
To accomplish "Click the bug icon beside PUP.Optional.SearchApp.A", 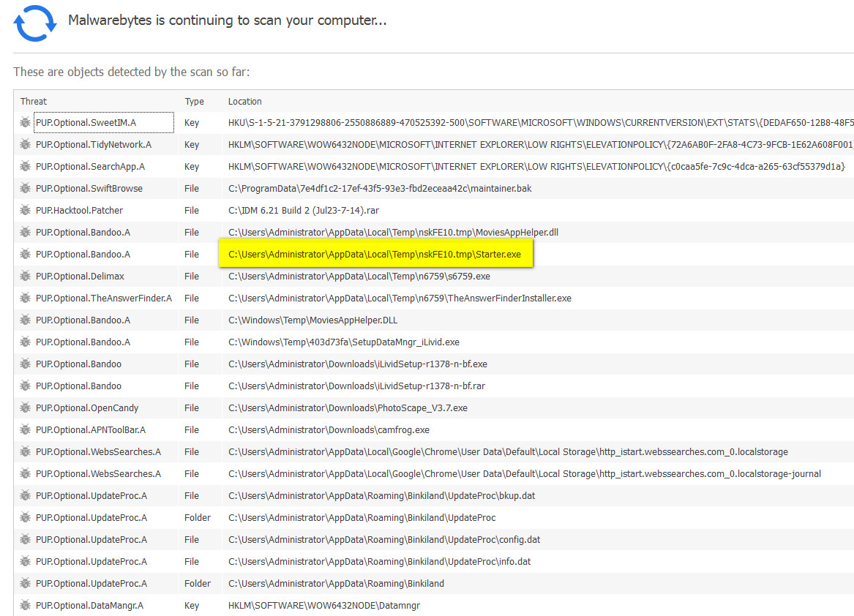I will pyautogui.click(x=25, y=166).
